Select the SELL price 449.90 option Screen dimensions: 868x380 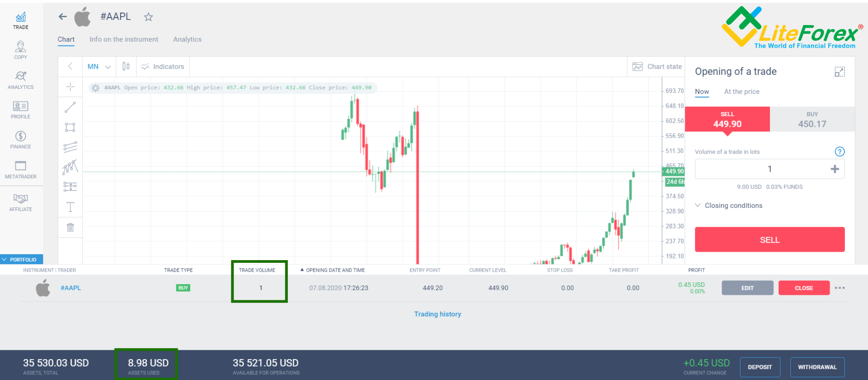(727, 119)
